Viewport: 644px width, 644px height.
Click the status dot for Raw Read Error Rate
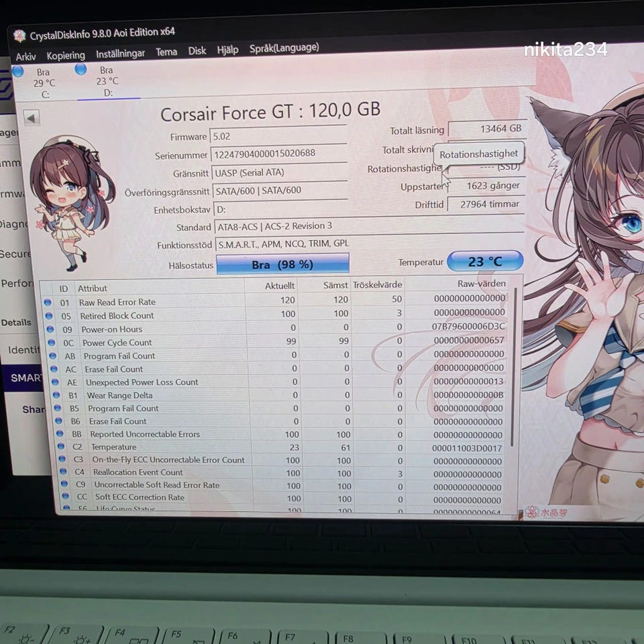coord(48,303)
